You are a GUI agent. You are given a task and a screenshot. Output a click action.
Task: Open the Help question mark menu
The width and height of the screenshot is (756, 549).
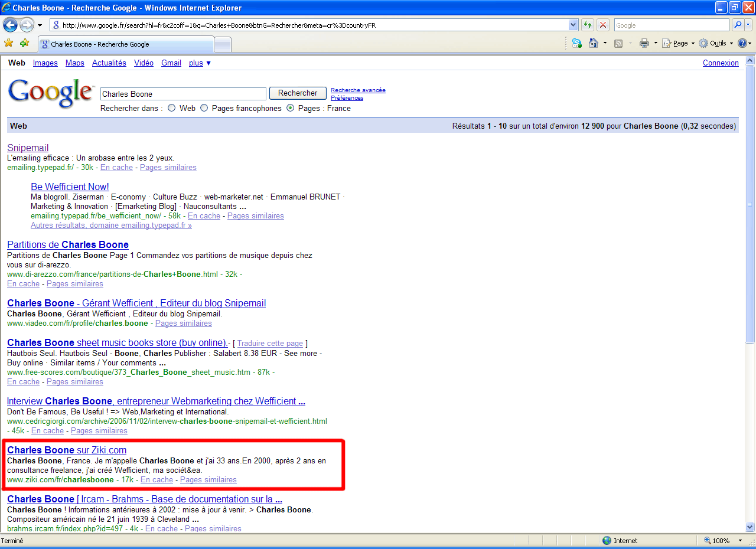coord(744,43)
